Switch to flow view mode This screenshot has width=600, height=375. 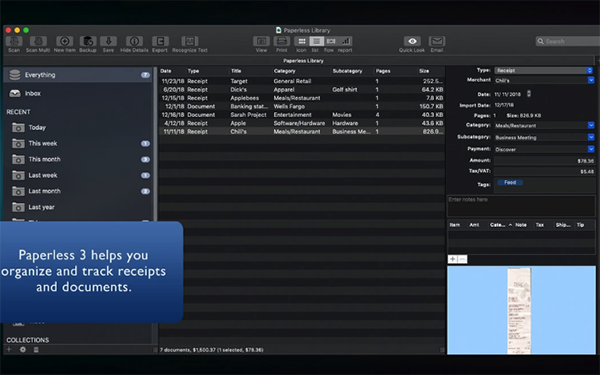pos(331,41)
